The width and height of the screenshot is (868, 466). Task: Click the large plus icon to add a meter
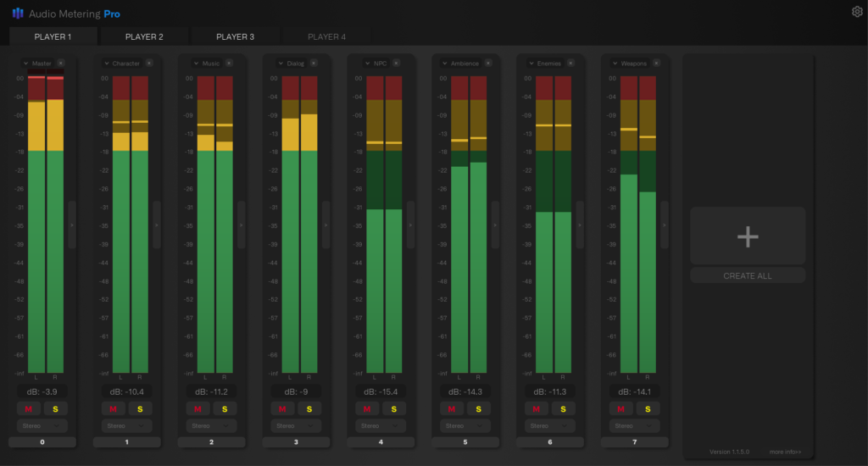(747, 236)
